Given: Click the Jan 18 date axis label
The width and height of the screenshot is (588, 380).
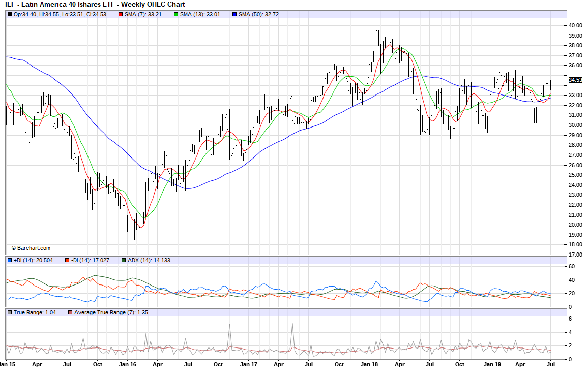Looking at the screenshot, I should coord(369,364).
